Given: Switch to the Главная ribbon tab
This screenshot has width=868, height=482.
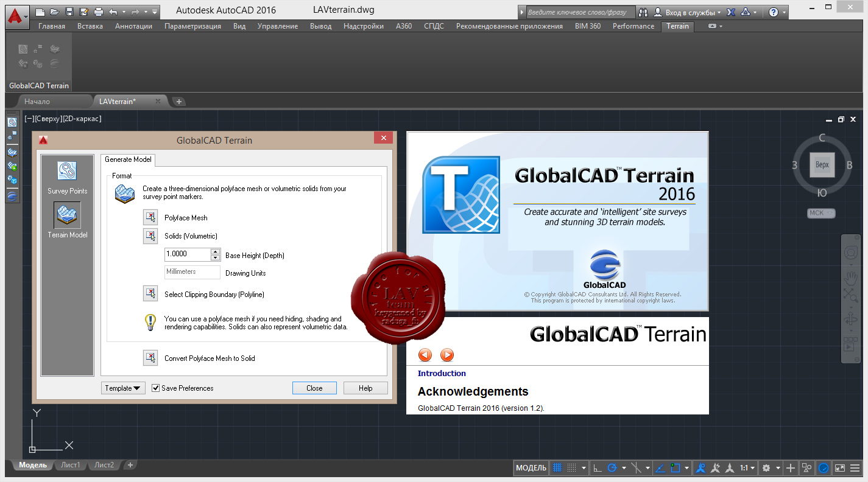Looking at the screenshot, I should [52, 26].
